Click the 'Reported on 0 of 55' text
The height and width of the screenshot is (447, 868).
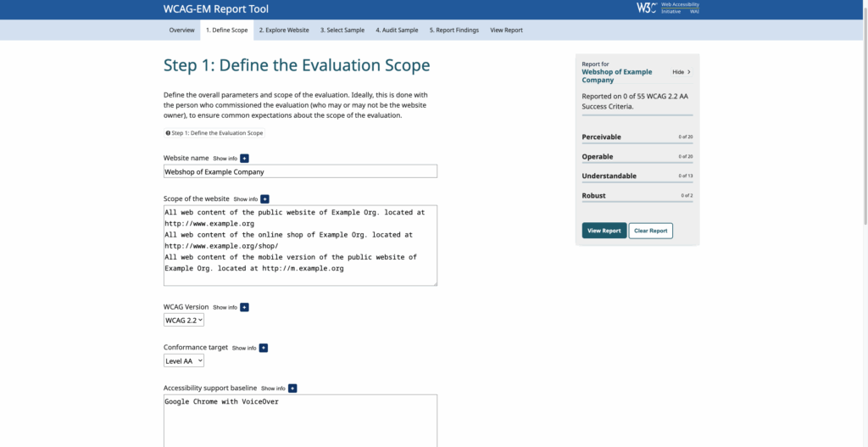(x=635, y=100)
